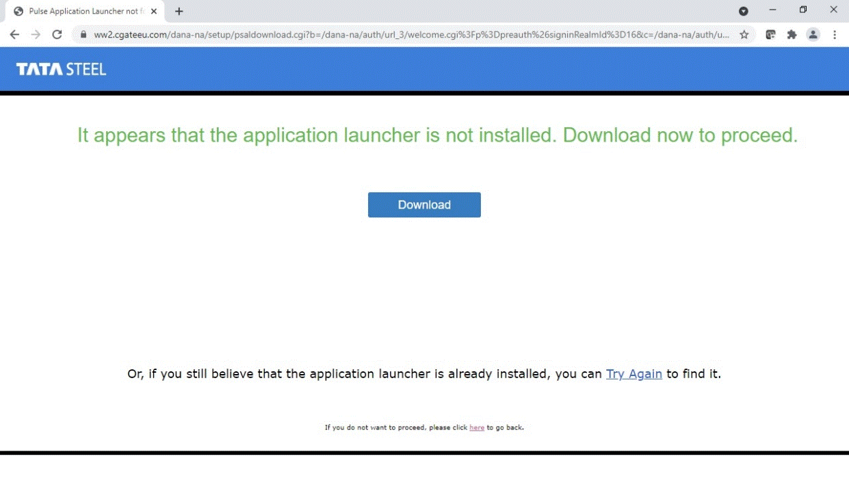Viewport: 849px width, 504px height.
Task: Click the 'Or, if you still believe' sentence
Action: click(x=424, y=374)
